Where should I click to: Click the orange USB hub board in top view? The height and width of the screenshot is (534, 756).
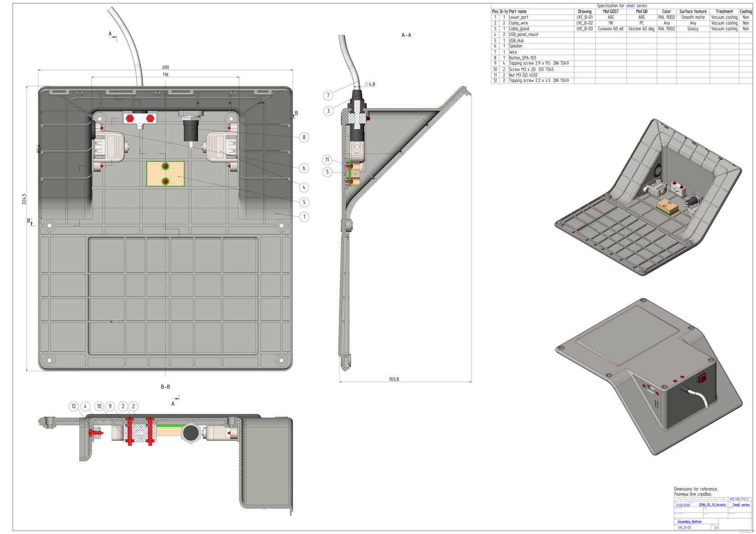click(x=166, y=174)
